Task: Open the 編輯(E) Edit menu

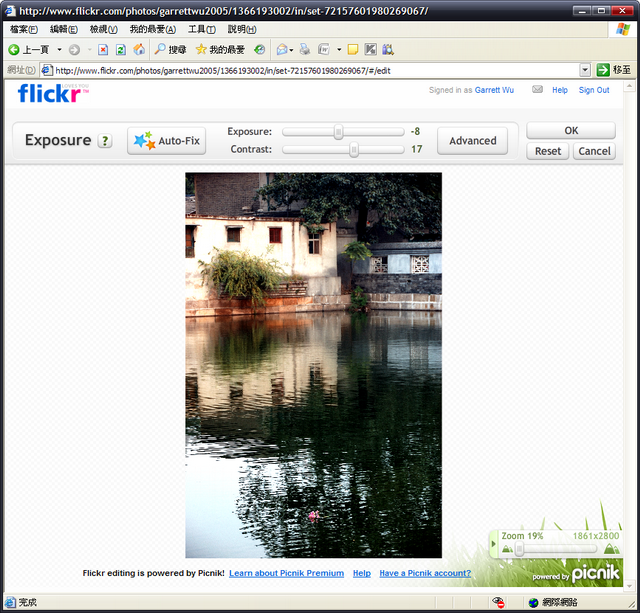Action: pos(64,29)
